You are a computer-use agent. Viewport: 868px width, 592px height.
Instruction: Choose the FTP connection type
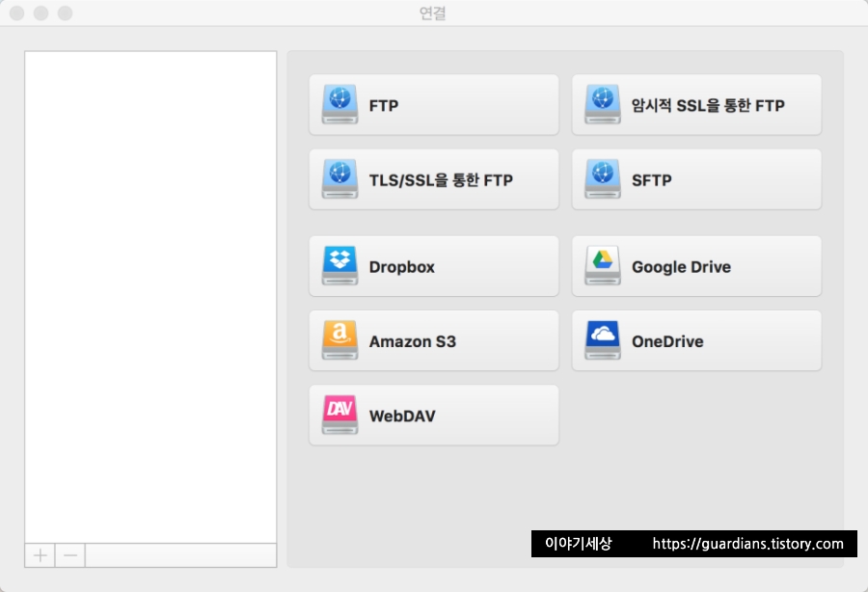[x=433, y=104]
